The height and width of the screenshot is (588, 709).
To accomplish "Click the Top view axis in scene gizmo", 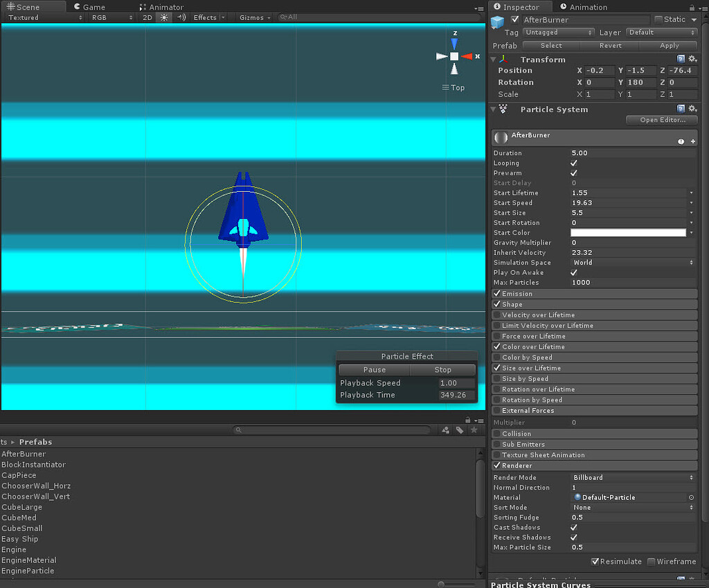I will click(x=453, y=87).
